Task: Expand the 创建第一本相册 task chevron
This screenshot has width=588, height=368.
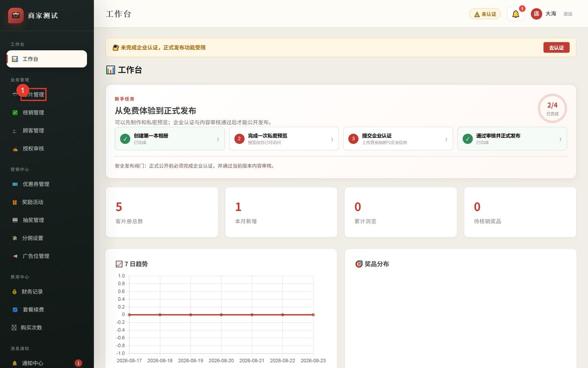Action: [218, 139]
